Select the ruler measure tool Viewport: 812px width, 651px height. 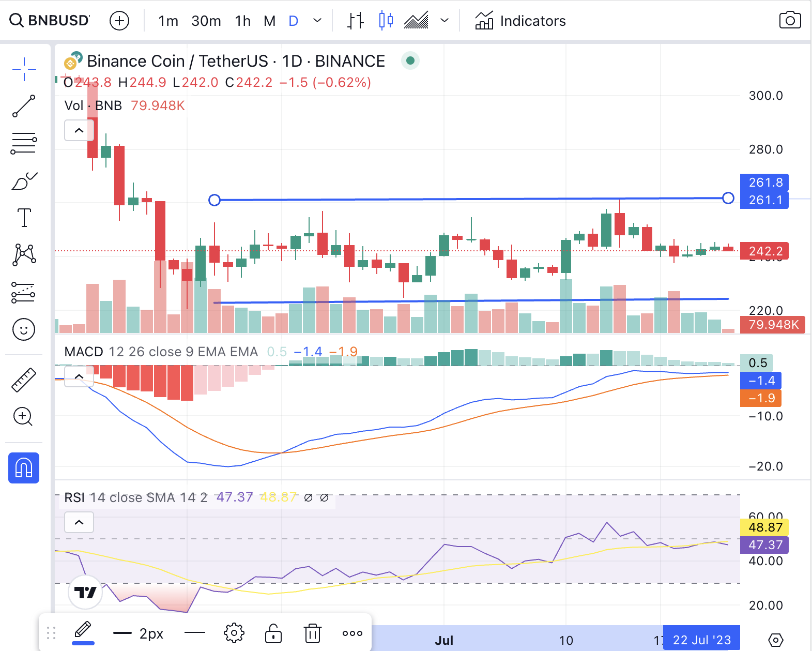coord(24,380)
